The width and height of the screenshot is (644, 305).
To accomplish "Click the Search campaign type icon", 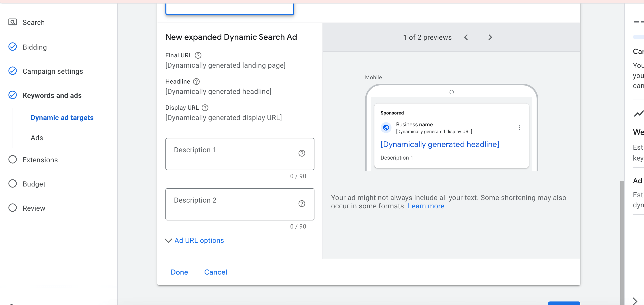I will (x=13, y=22).
